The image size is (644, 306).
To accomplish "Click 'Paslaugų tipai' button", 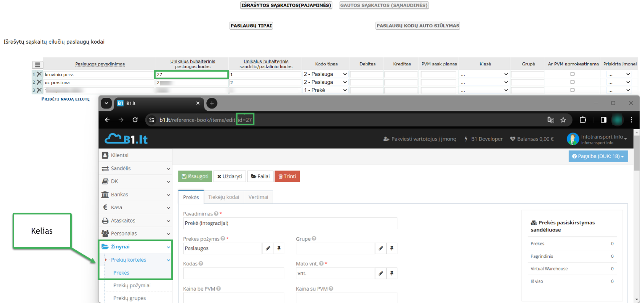I will [x=252, y=26].
